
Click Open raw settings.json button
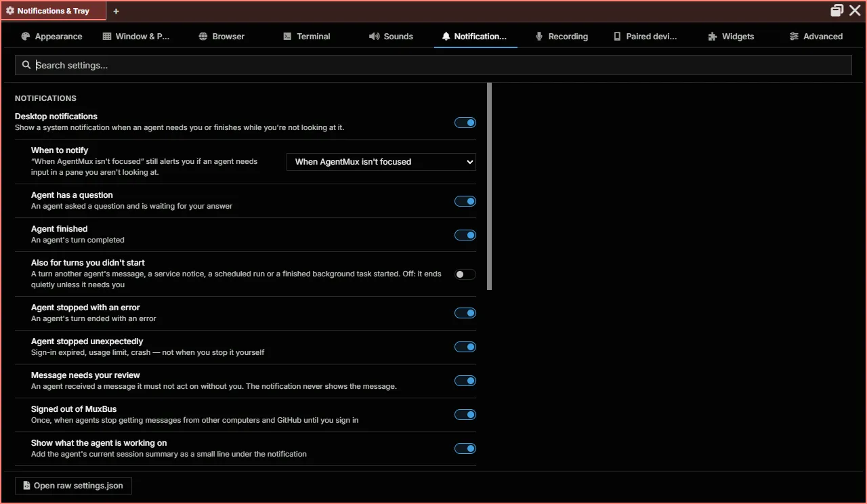[x=73, y=486]
